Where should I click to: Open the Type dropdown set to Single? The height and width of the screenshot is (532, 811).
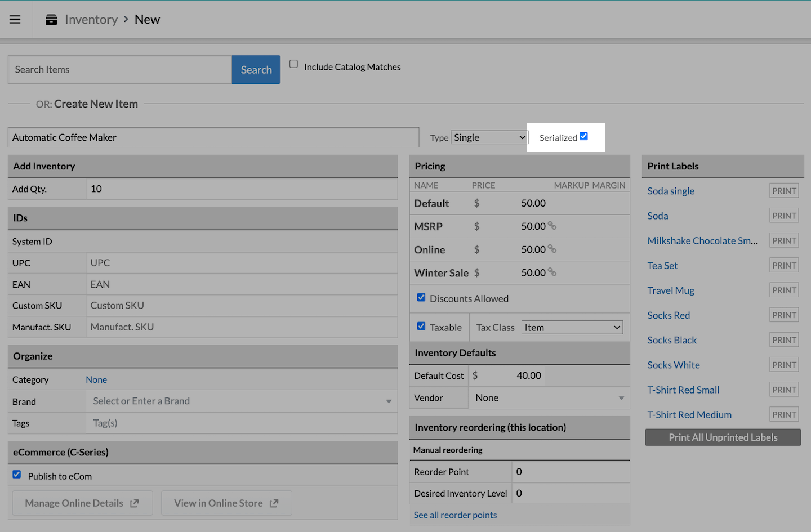point(489,137)
